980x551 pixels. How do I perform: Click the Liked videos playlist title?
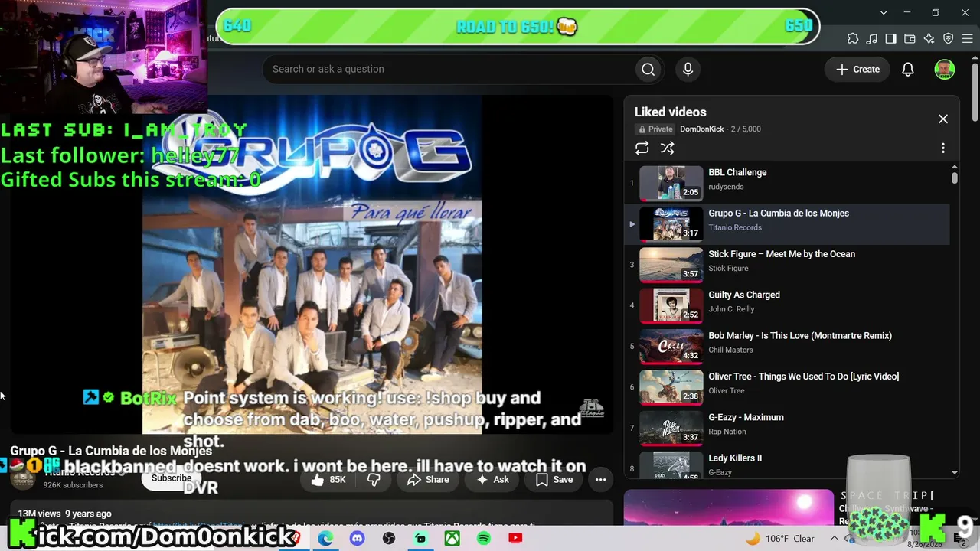coord(670,112)
